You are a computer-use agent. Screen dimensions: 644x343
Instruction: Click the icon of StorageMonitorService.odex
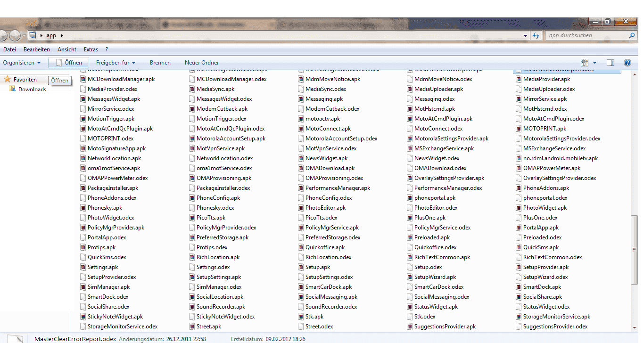[83, 327]
